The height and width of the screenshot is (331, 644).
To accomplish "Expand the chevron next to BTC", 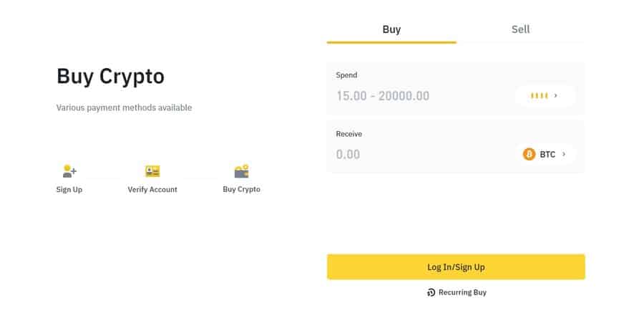I will click(564, 154).
